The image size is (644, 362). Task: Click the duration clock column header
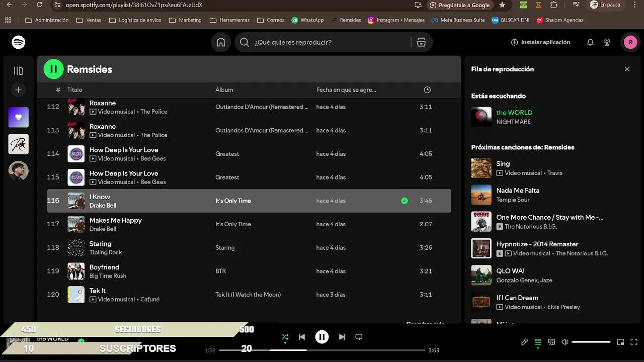tap(427, 90)
